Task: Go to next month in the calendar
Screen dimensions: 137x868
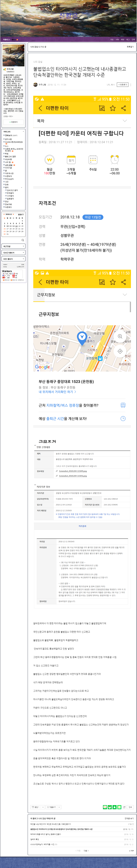Action: [x=14, y=214]
